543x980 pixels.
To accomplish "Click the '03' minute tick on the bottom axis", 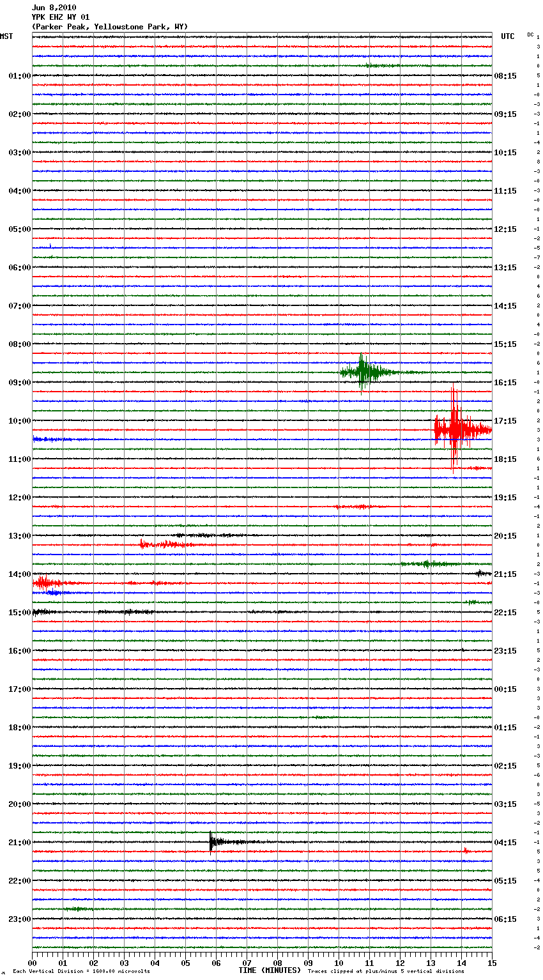I will click(124, 963).
